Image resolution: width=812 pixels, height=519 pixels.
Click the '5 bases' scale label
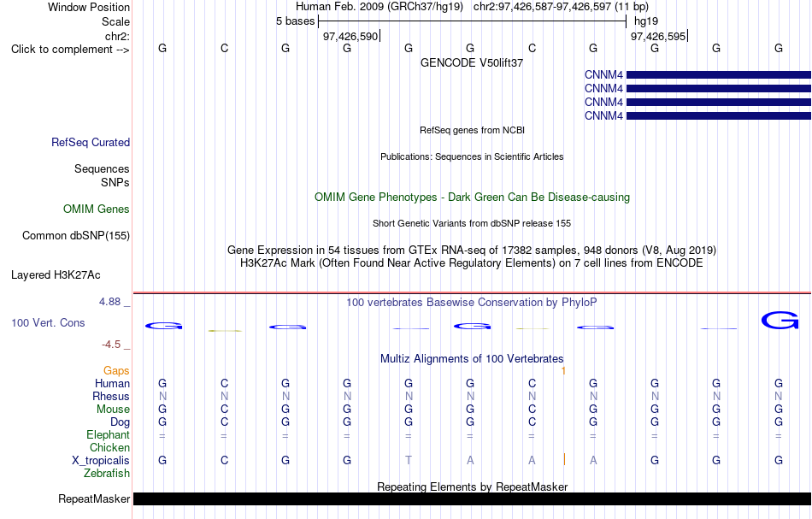tap(295, 21)
